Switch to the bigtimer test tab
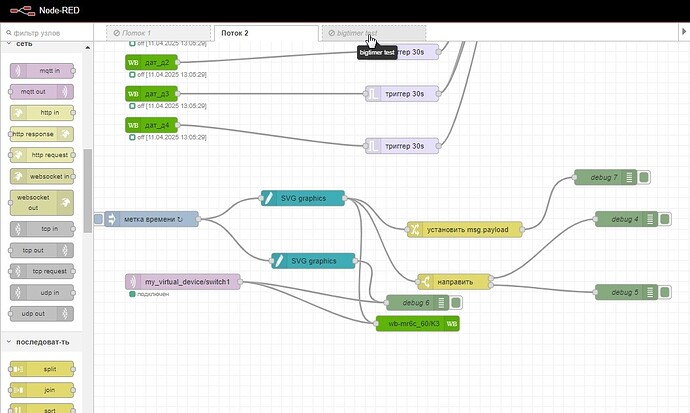690x413 pixels. pos(374,33)
